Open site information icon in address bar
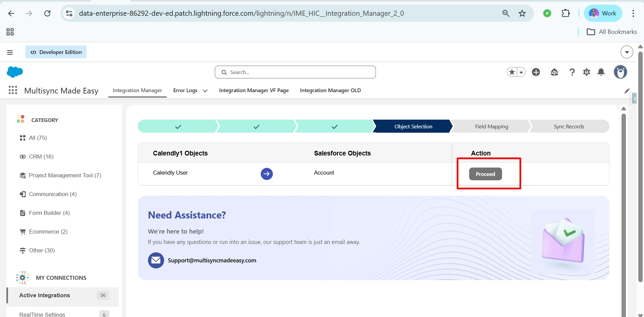This screenshot has width=644, height=317. 69,13
